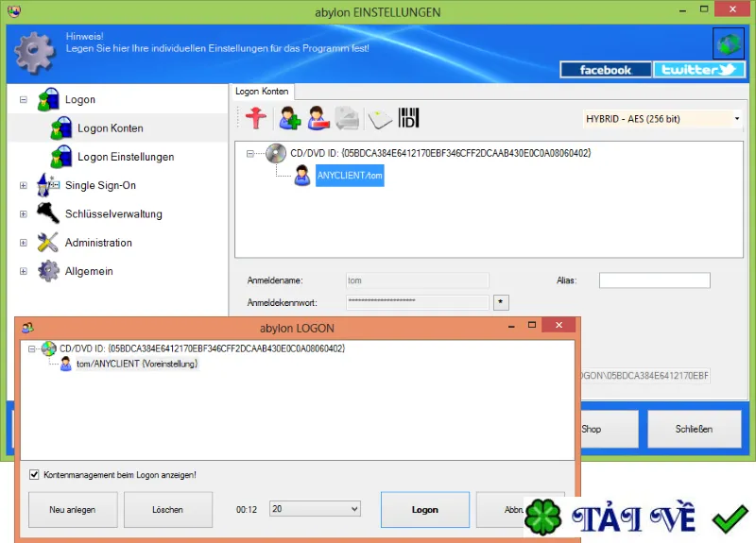Click the padlock icon beside the Logon root item
This screenshot has height=543, width=756.
(x=48, y=99)
